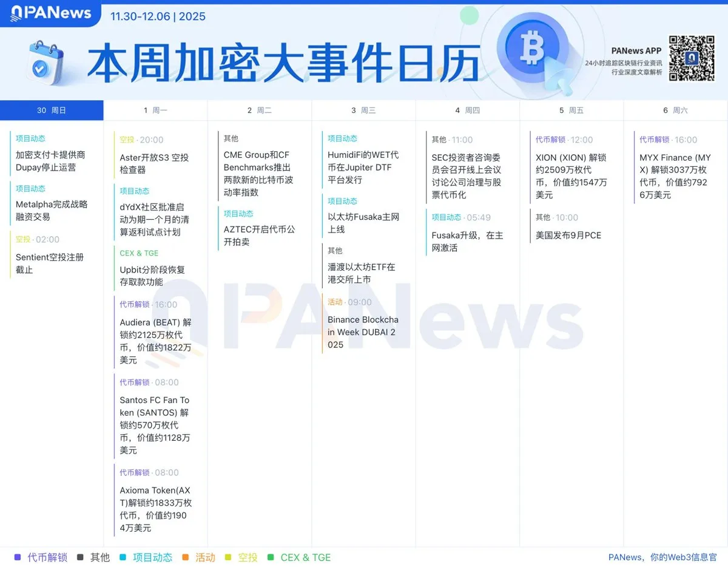The height and width of the screenshot is (567, 728).
Task: Open the 6 周六 day header
Action: pyautogui.click(x=675, y=110)
